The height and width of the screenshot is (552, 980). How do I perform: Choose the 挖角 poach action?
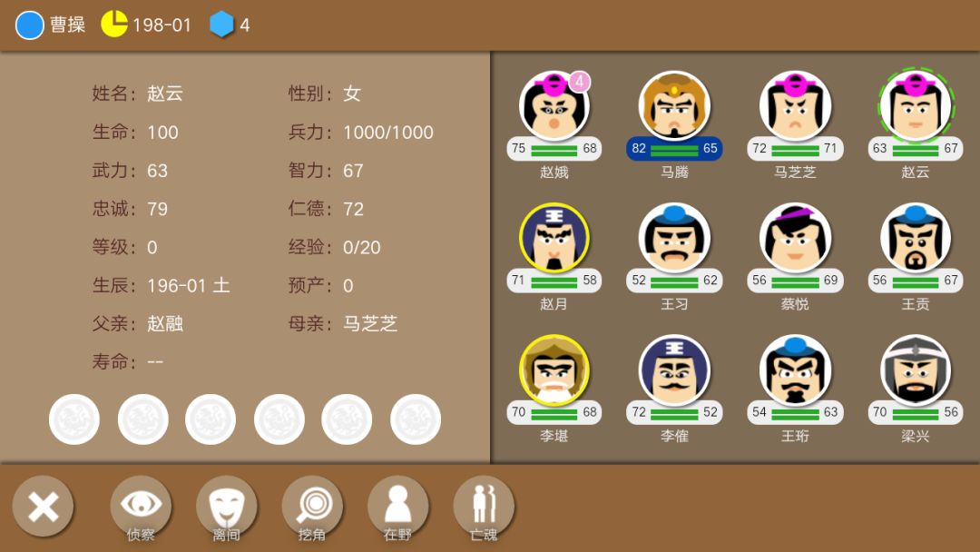point(312,508)
